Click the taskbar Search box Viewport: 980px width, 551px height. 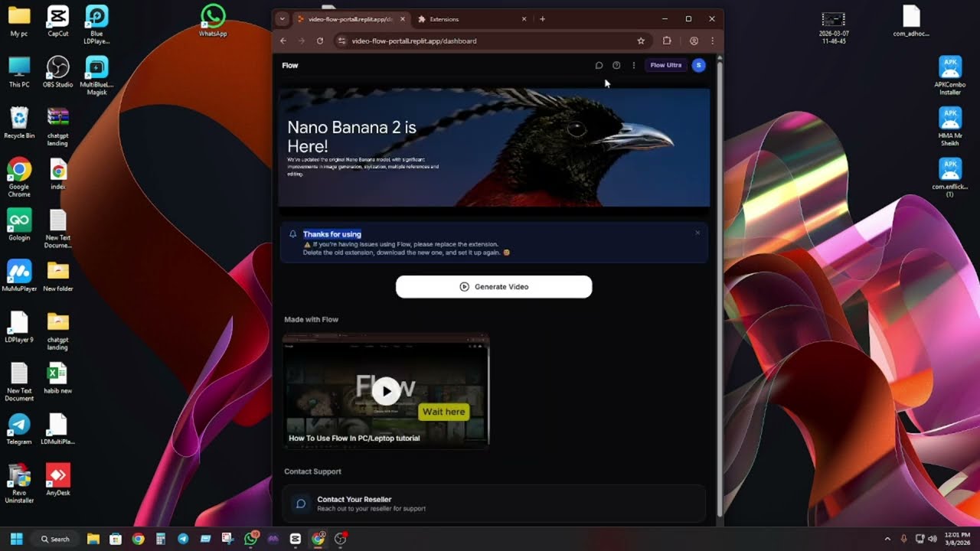coord(55,539)
